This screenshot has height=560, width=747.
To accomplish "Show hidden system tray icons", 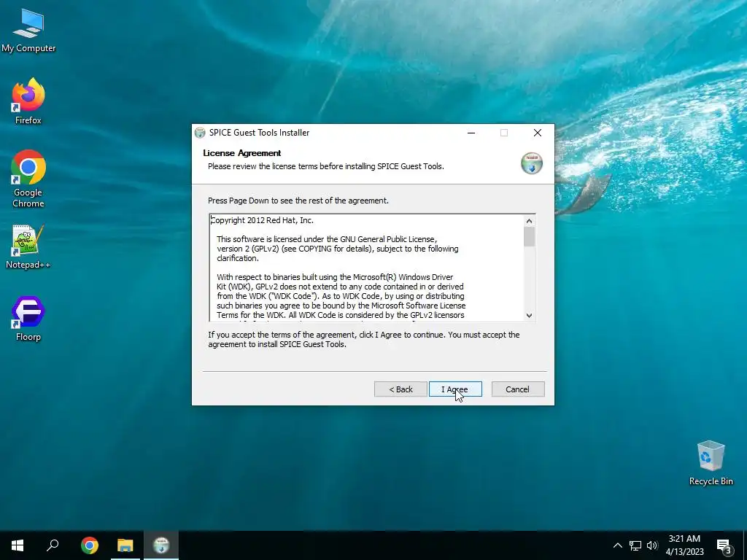I will tap(617, 545).
